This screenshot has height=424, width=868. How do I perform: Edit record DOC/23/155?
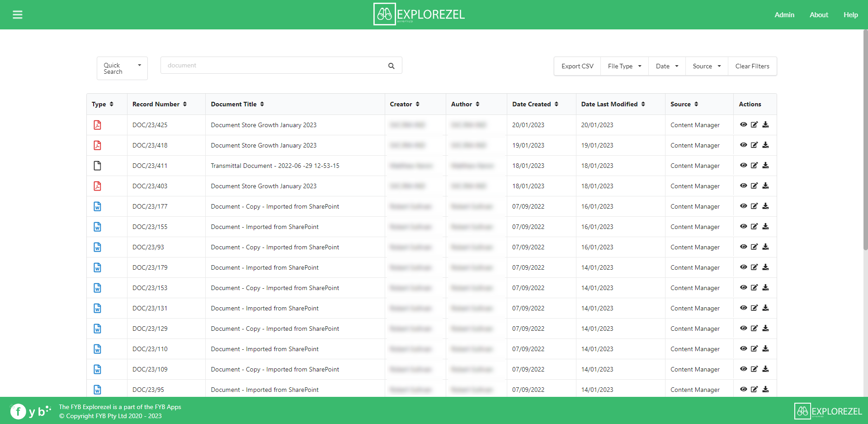[755, 226]
